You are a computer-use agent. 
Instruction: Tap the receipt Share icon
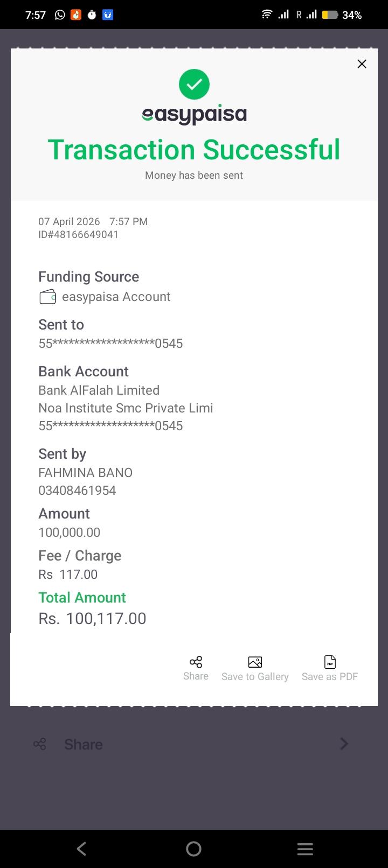[x=196, y=662]
